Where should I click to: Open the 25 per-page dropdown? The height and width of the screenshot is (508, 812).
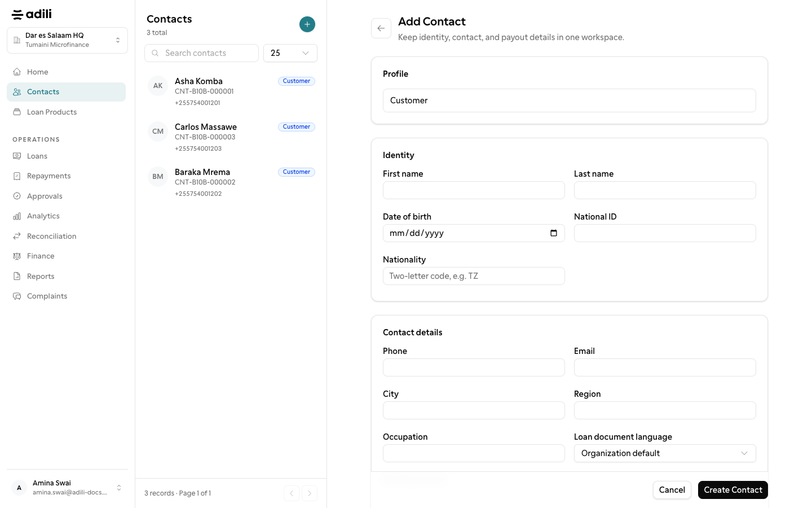pos(290,53)
